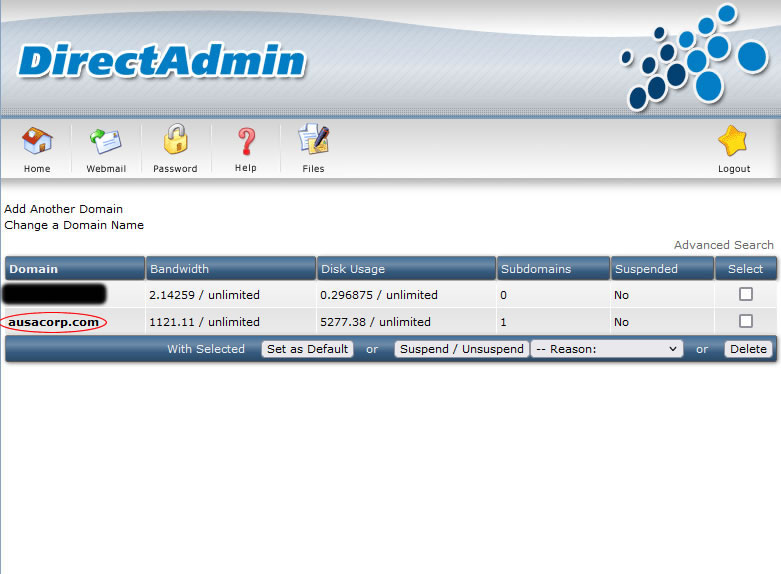Screen dimensions: 781x574
Task: Open Advanced Search
Action: (x=723, y=245)
